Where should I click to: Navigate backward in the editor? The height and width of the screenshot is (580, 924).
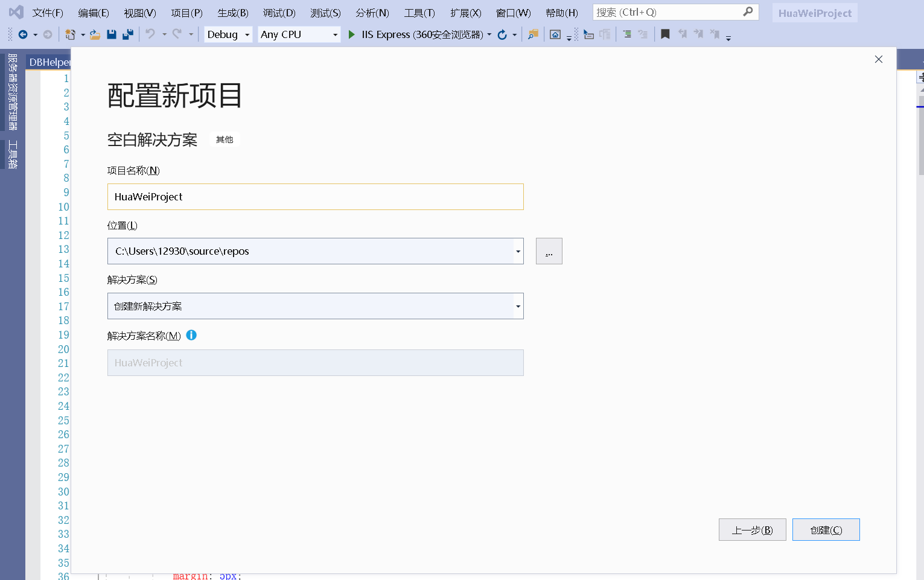tap(23, 34)
